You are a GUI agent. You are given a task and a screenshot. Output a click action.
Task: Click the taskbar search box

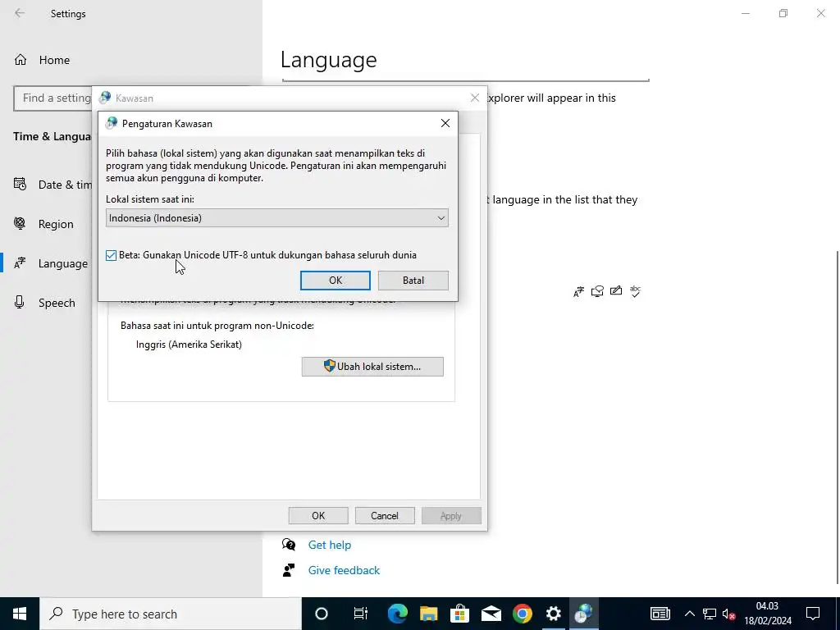171,614
